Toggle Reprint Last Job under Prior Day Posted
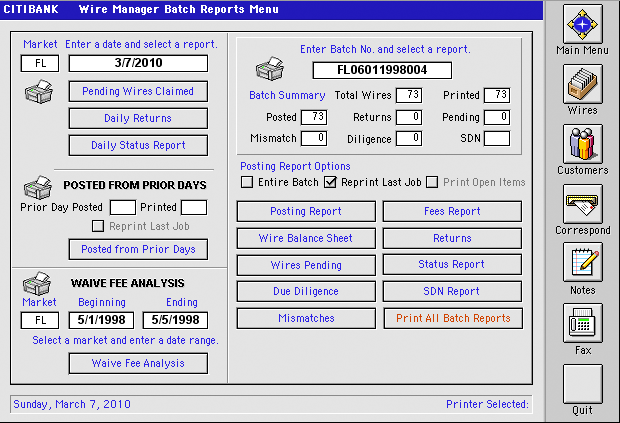This screenshot has height=423, width=620. pos(98,226)
